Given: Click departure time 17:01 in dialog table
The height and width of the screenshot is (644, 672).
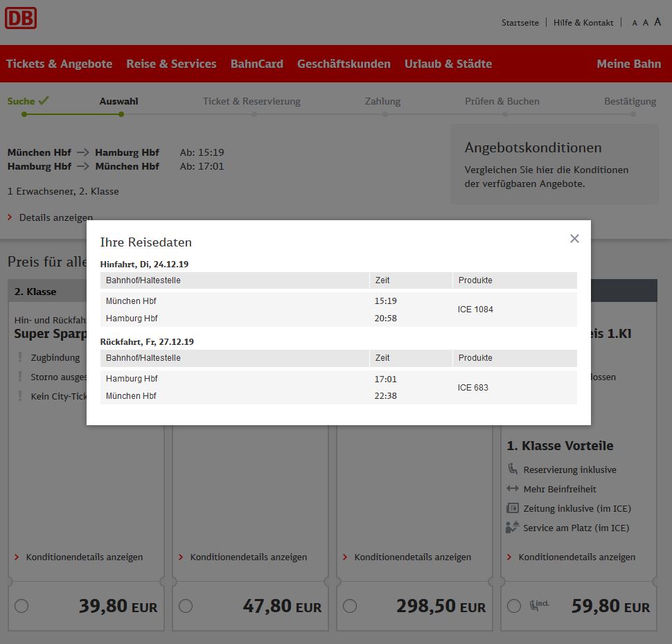Looking at the screenshot, I should coord(385,379).
